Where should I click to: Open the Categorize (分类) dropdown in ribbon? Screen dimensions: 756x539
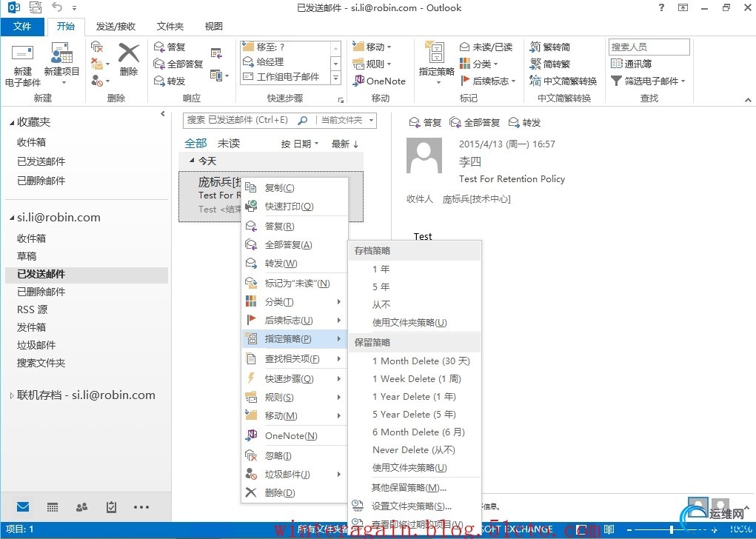tap(478, 64)
